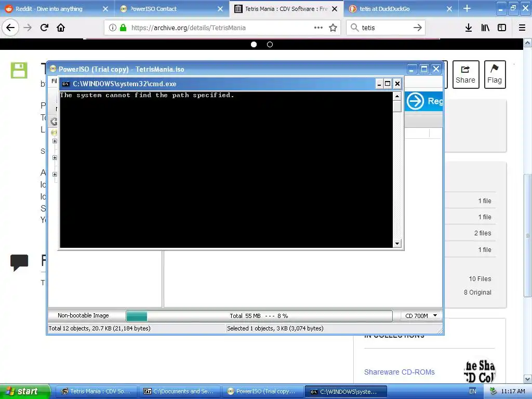Show site information icon in address bar
Image resolution: width=532 pixels, height=399 pixels.
tap(113, 28)
